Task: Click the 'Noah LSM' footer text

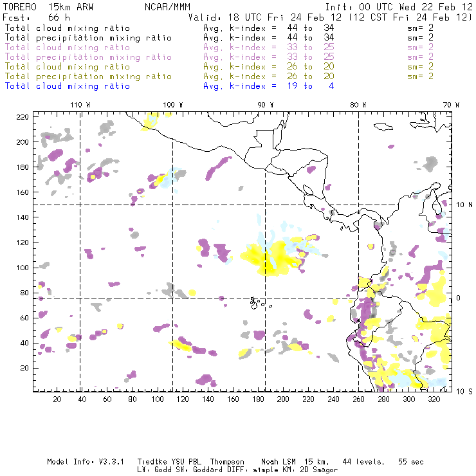Action: coord(279,462)
